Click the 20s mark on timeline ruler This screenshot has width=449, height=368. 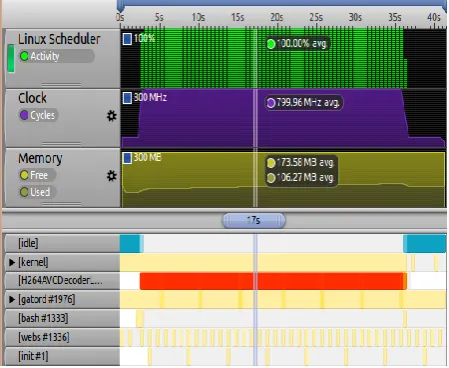277,17
